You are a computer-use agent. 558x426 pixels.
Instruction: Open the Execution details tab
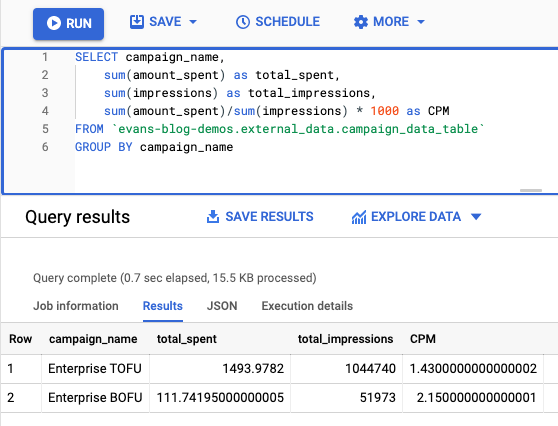307,306
